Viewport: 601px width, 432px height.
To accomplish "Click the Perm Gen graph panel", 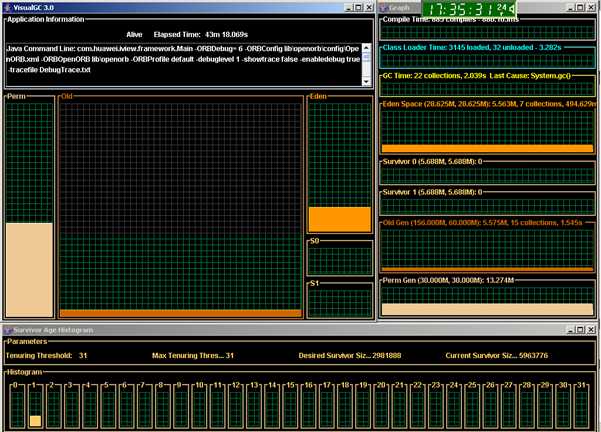I will pyautogui.click(x=488, y=301).
